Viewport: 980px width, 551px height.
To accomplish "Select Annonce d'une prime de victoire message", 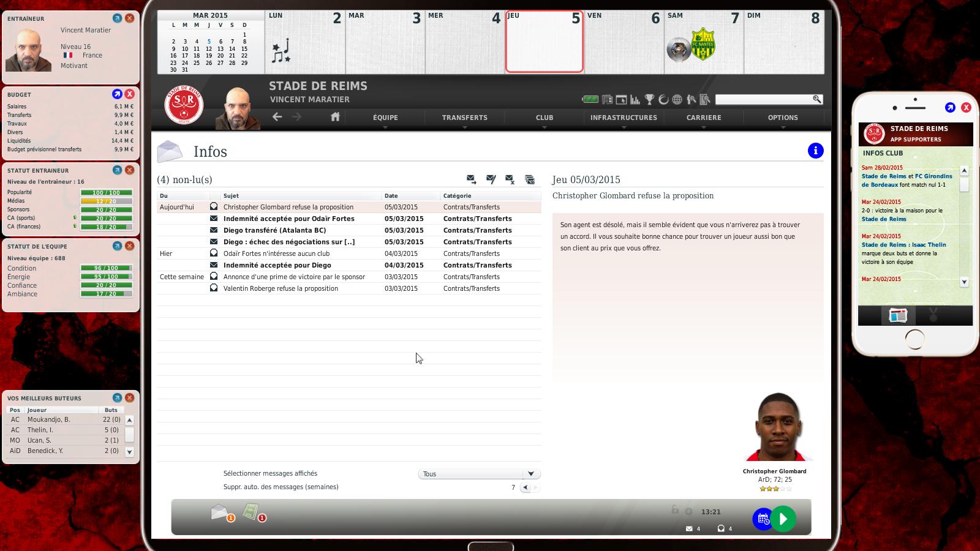I will (349, 277).
